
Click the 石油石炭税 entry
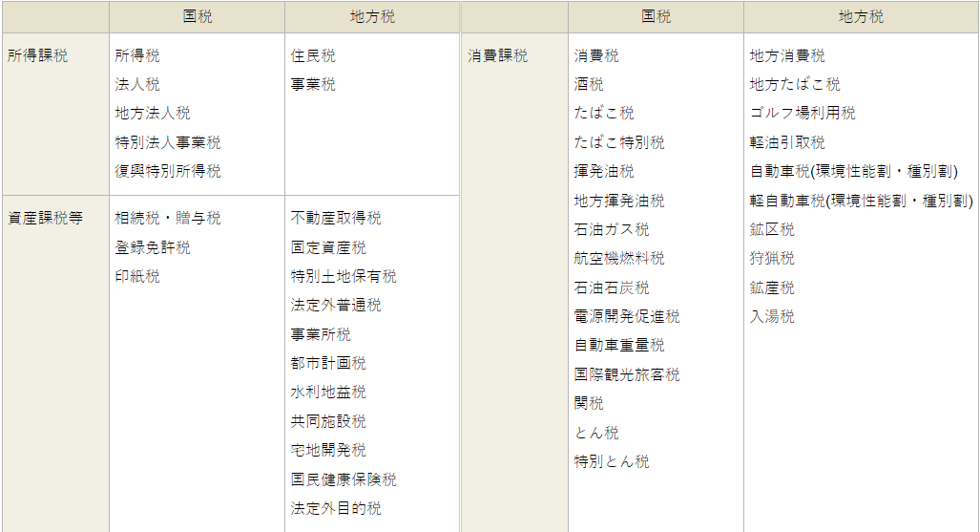(612, 287)
